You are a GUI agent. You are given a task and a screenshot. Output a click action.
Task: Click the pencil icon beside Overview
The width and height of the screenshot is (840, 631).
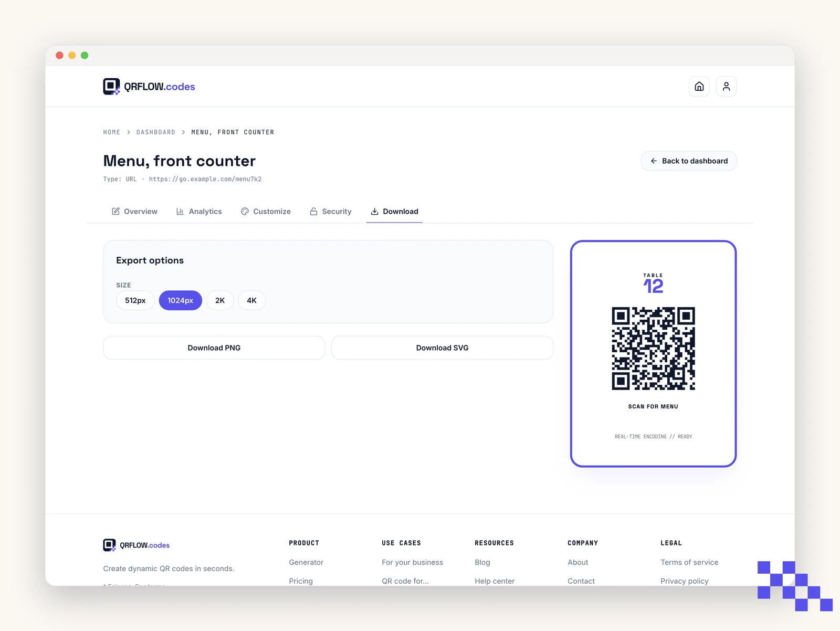point(115,212)
